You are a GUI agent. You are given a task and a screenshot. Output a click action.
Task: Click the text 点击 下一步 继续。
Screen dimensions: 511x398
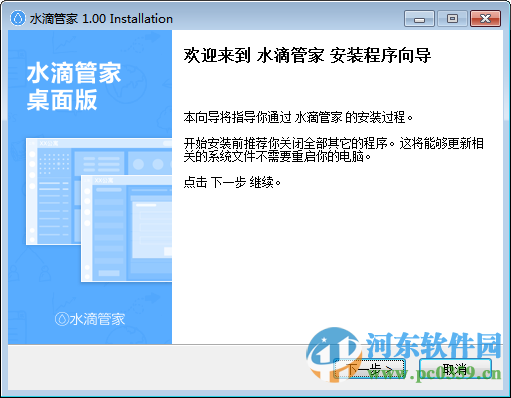coord(232,182)
